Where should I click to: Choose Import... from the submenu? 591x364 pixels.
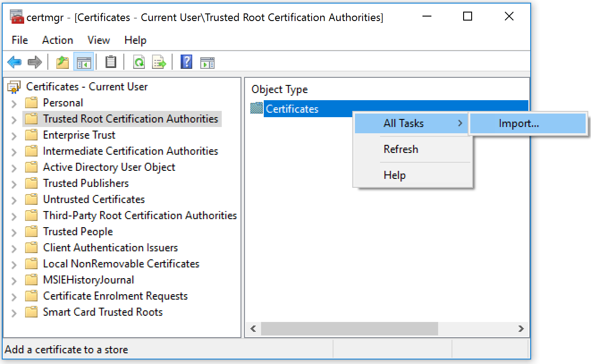(528, 123)
